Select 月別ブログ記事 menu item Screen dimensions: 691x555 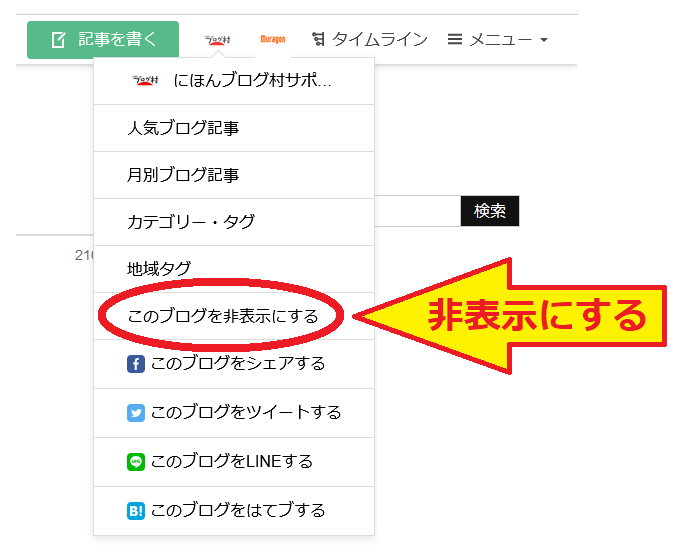[x=234, y=175]
